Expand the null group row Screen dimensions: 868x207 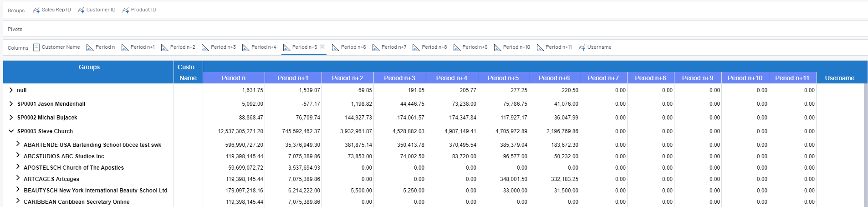click(11, 90)
